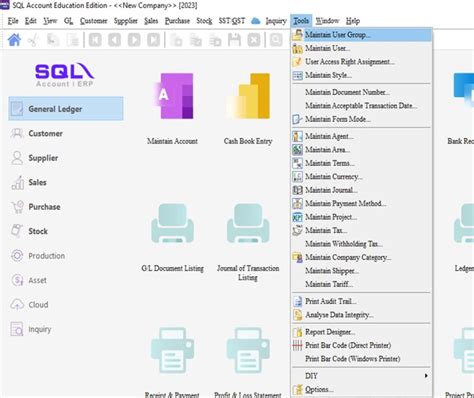
Task: Open the Sales menu in menu bar
Action: click(151, 21)
